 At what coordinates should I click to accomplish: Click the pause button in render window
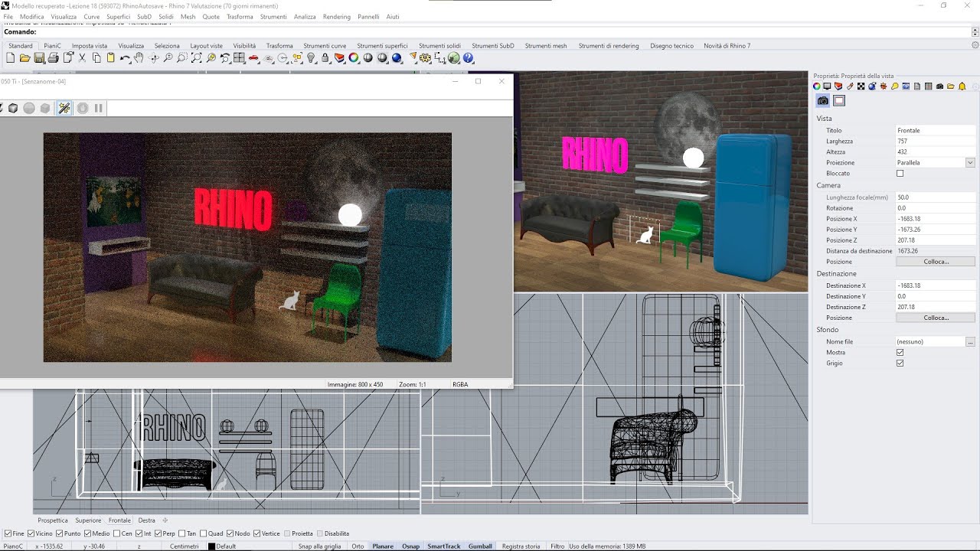[x=98, y=108]
